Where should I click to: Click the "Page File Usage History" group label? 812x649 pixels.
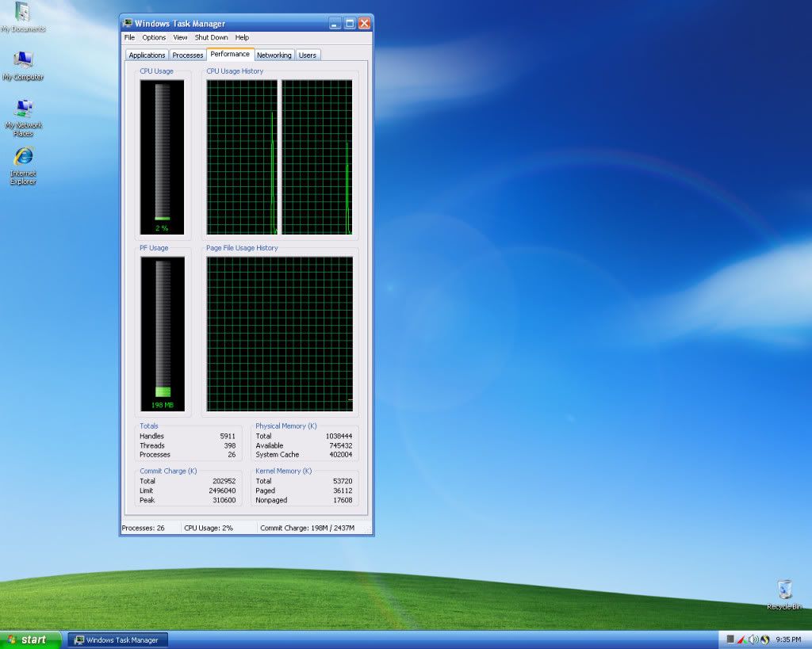pos(242,248)
